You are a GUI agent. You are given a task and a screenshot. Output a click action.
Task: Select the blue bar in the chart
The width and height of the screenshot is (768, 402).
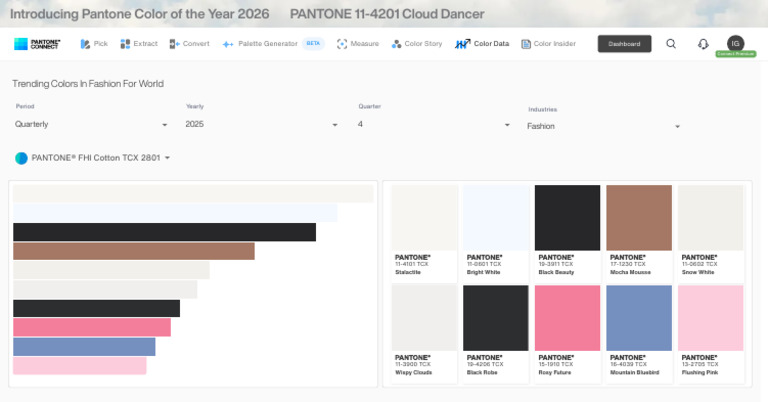click(x=84, y=347)
